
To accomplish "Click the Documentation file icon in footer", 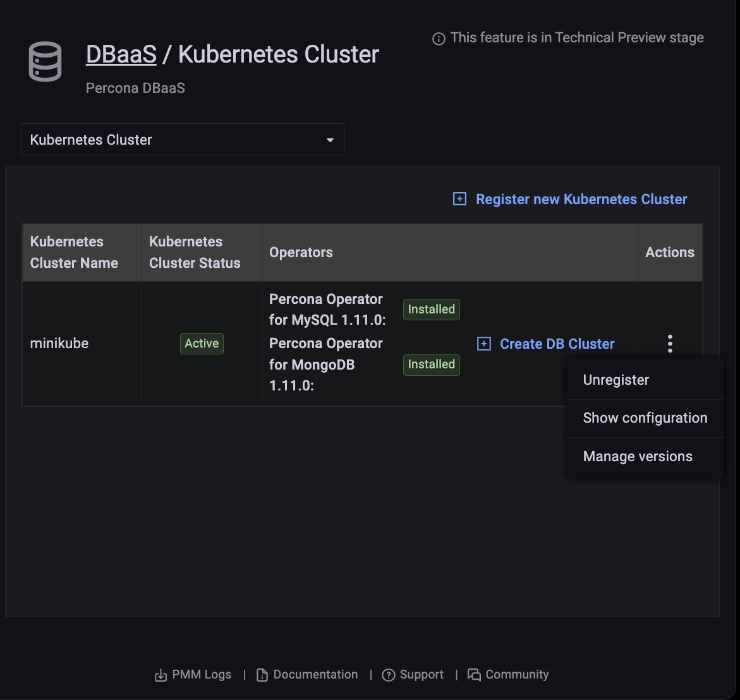I will point(262,675).
